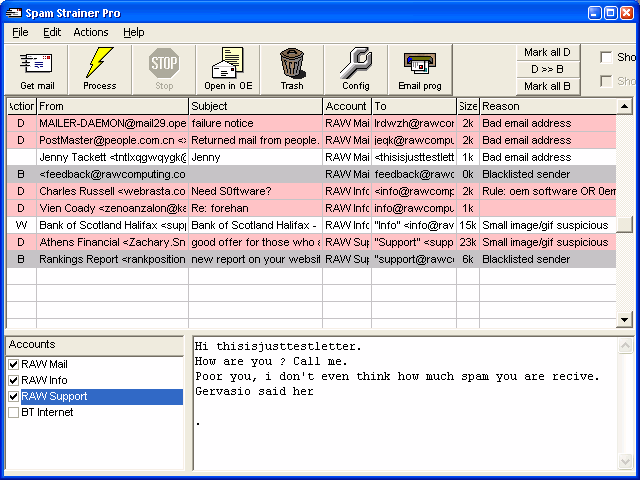640x480 pixels.
Task: Click the Trash can icon
Action: [292, 63]
